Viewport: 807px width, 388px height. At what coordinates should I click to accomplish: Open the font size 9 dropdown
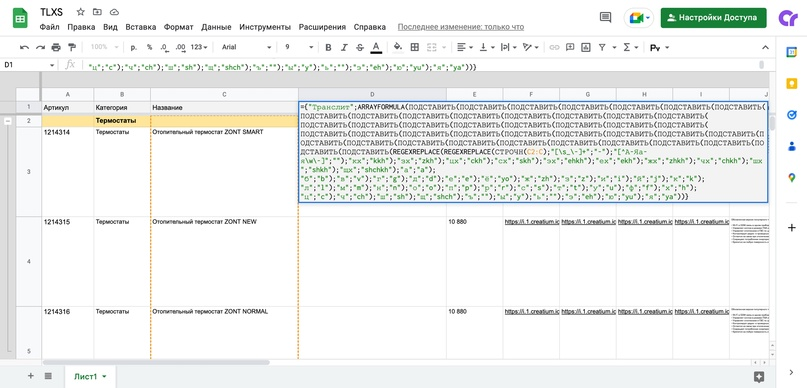click(x=299, y=47)
